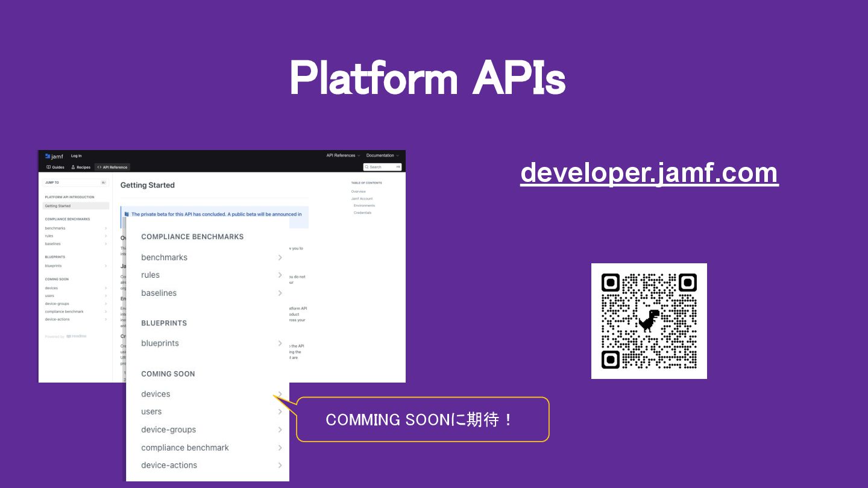Expand device-groups chevron in the enlarged list
868x488 pixels.
(280, 430)
